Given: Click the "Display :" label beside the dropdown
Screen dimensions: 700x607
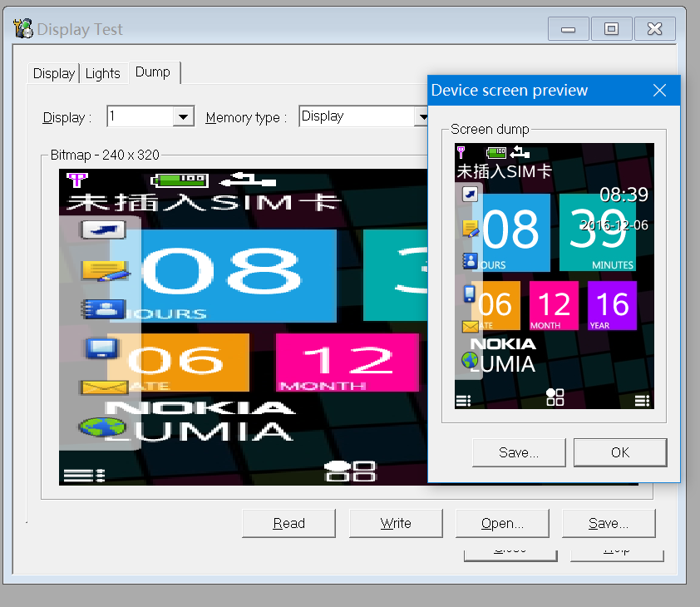Looking at the screenshot, I should (x=67, y=117).
